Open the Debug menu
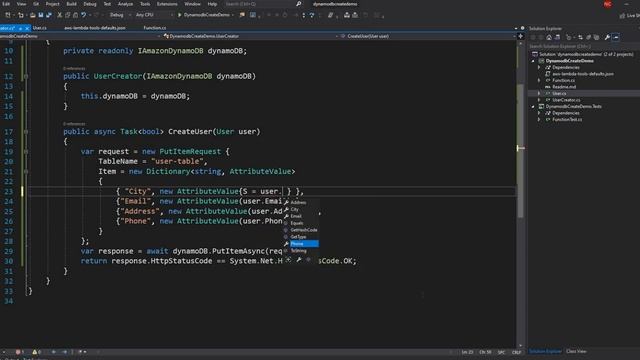This screenshot has height=360, width=640. (x=90, y=4)
